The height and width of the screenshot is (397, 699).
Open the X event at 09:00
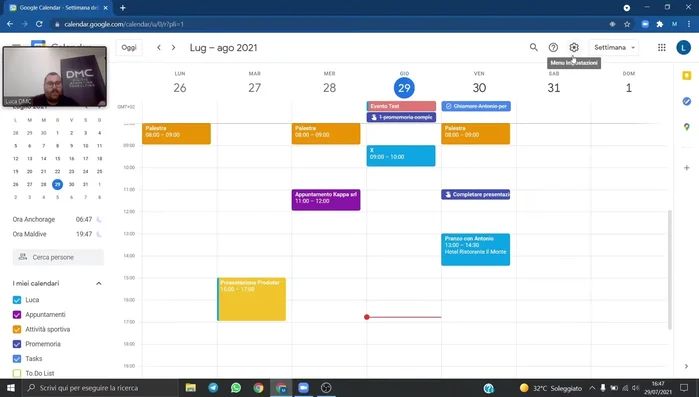(x=401, y=156)
